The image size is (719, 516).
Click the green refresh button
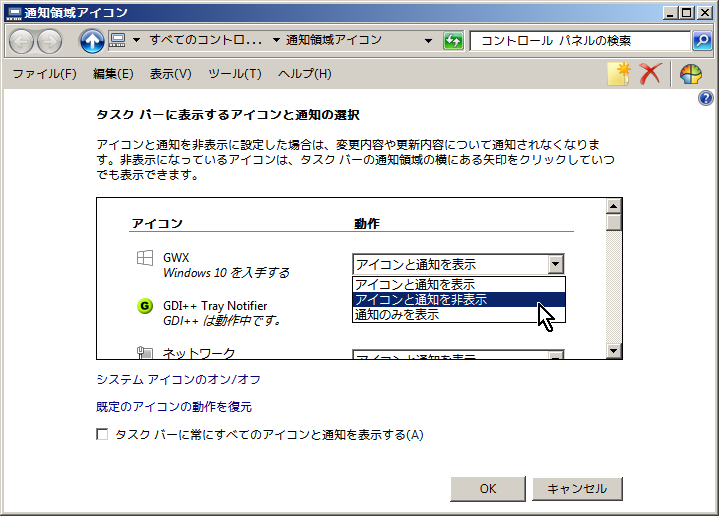pyautogui.click(x=453, y=41)
